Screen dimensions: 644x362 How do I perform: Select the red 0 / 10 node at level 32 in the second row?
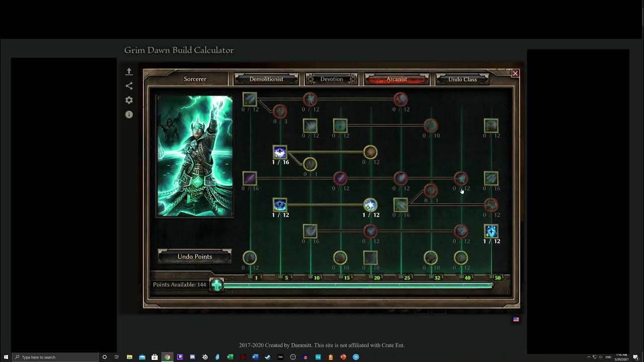(x=431, y=125)
